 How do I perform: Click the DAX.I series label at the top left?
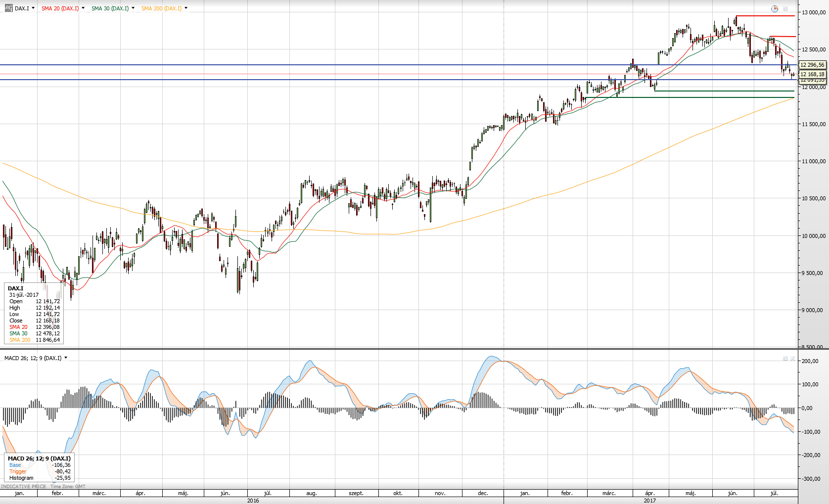pos(22,8)
